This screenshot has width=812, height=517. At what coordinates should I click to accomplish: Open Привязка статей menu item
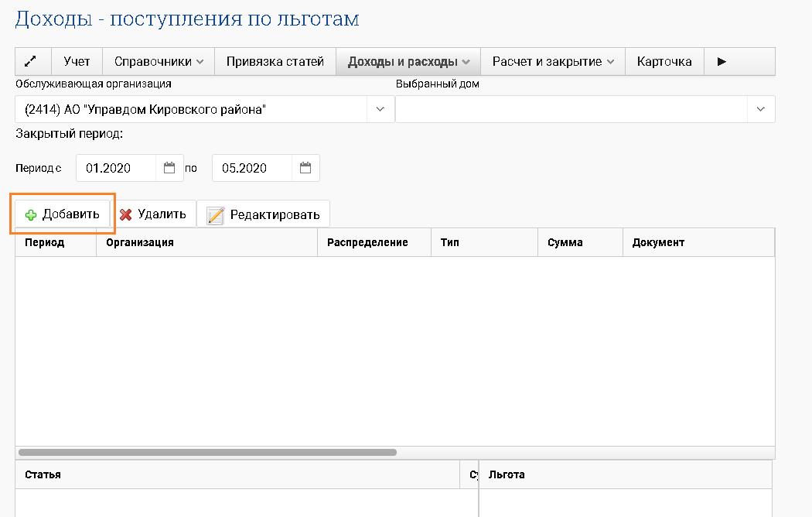(275, 62)
